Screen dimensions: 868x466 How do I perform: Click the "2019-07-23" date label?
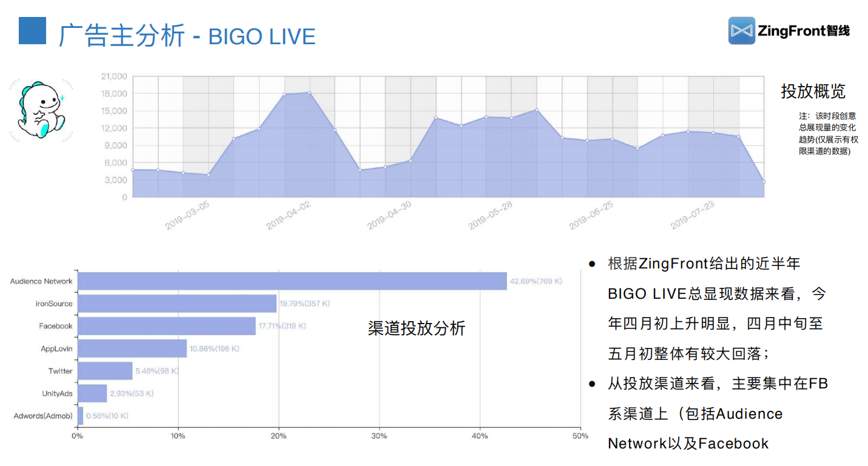(693, 216)
